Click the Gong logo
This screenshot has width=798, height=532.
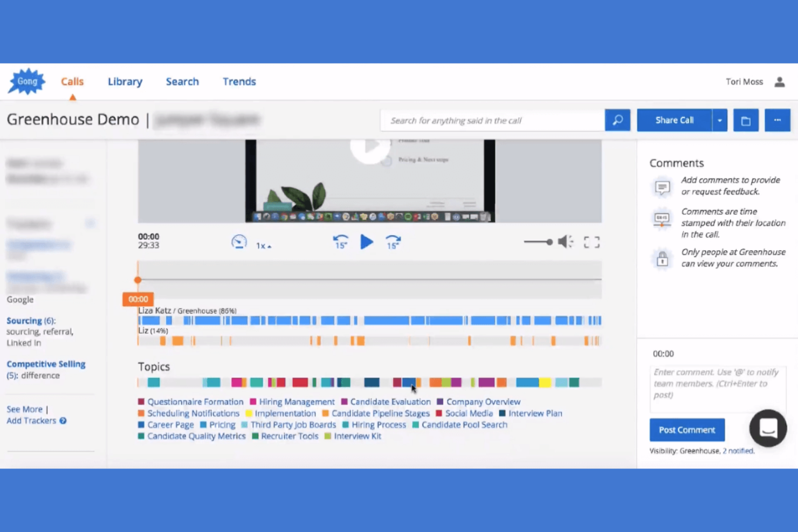pos(26,81)
